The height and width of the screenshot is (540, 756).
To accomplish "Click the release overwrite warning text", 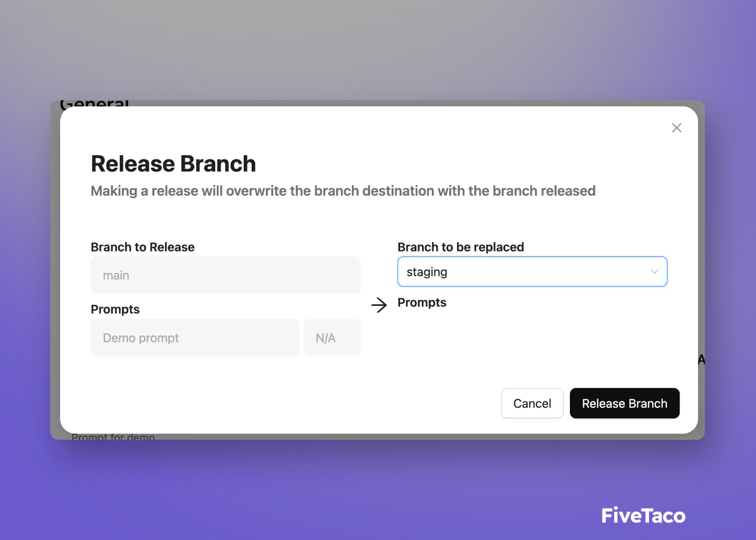I will (343, 191).
